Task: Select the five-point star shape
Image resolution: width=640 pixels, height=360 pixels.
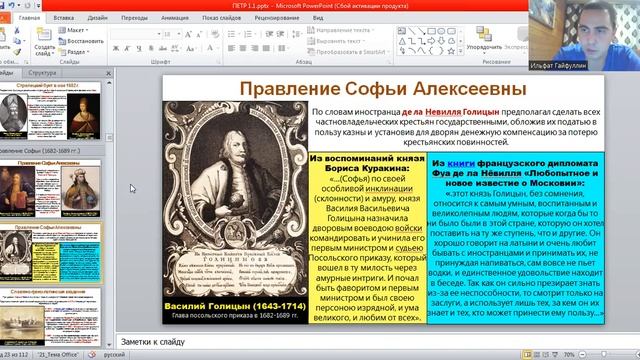Action: (451, 51)
